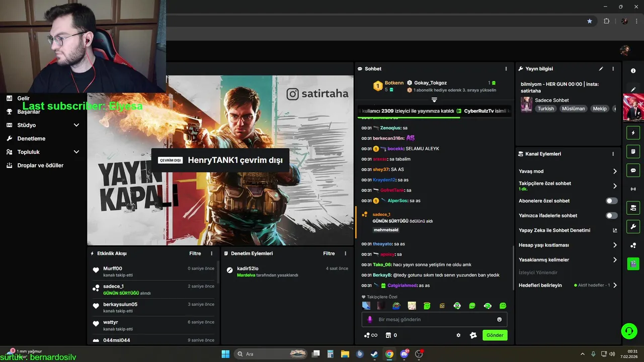Open browser extensions puzzle icon

tap(606, 21)
